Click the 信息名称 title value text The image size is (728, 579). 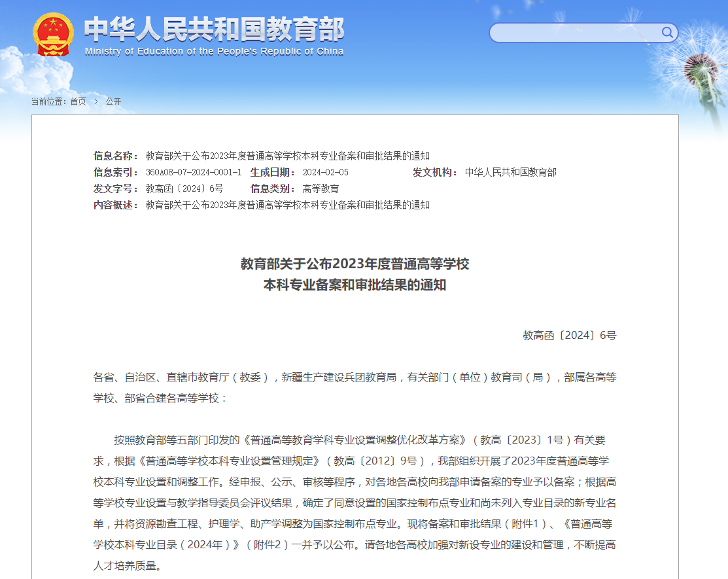[287, 156]
